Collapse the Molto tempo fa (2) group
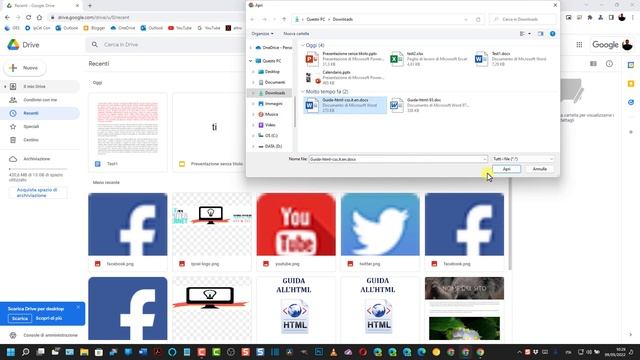 pyautogui.click(x=303, y=91)
